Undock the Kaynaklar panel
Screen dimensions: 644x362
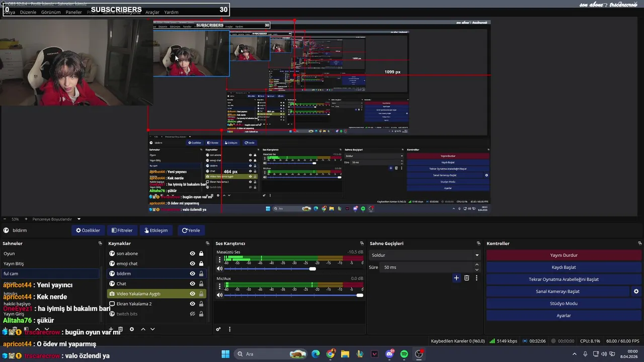[207, 243]
